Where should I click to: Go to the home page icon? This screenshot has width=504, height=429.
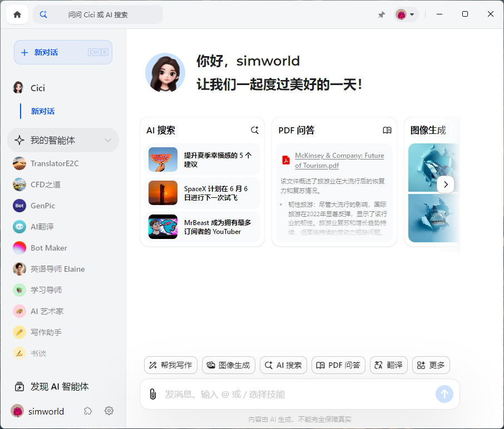click(x=17, y=14)
